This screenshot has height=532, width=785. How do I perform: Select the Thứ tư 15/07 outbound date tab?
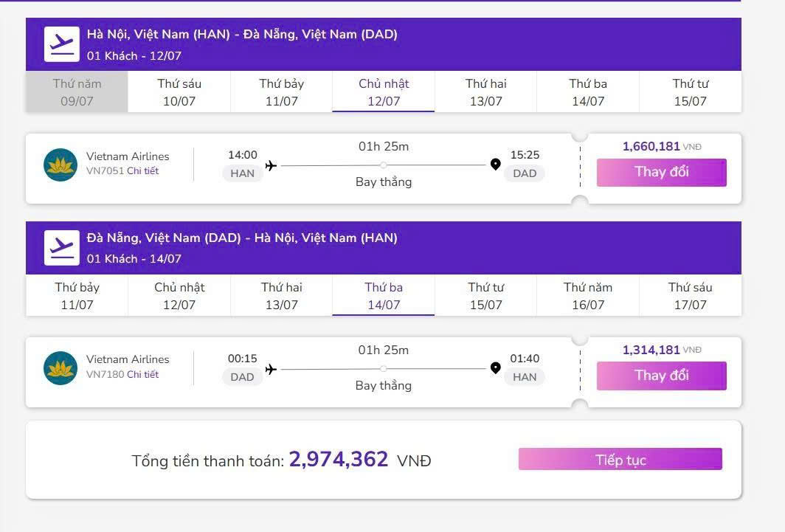[690, 91]
